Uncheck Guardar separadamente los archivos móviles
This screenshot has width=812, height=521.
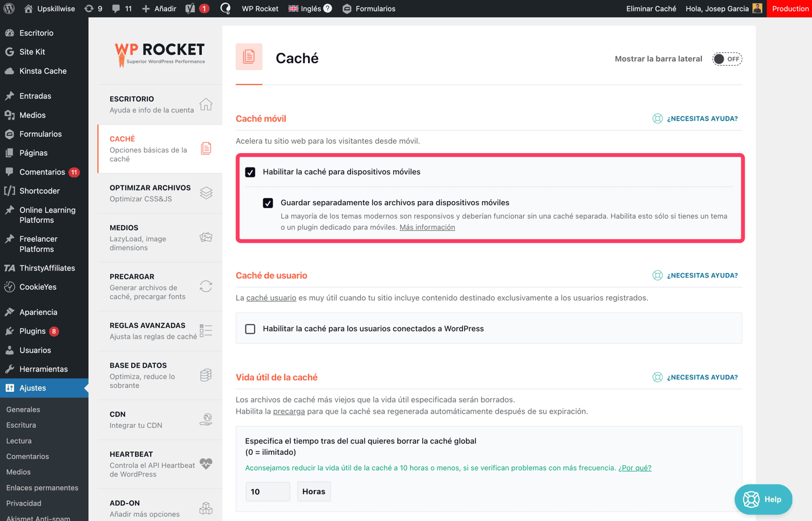click(268, 203)
